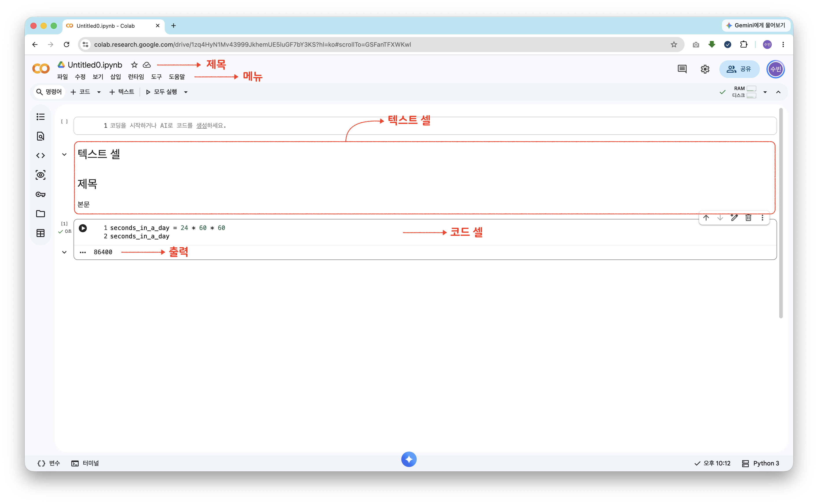Screen dimensions: 818x504
Task: Open the table view icon in sidebar
Action: tap(40, 233)
